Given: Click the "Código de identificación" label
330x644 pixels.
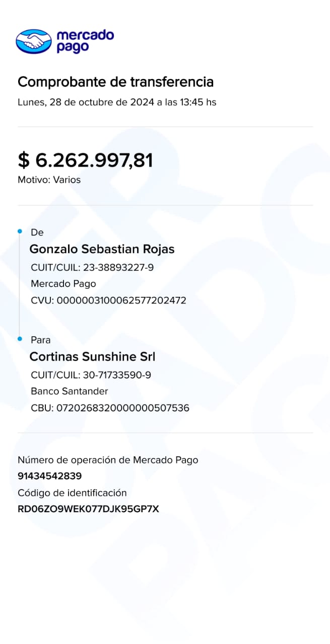Looking at the screenshot, I should point(72,493).
